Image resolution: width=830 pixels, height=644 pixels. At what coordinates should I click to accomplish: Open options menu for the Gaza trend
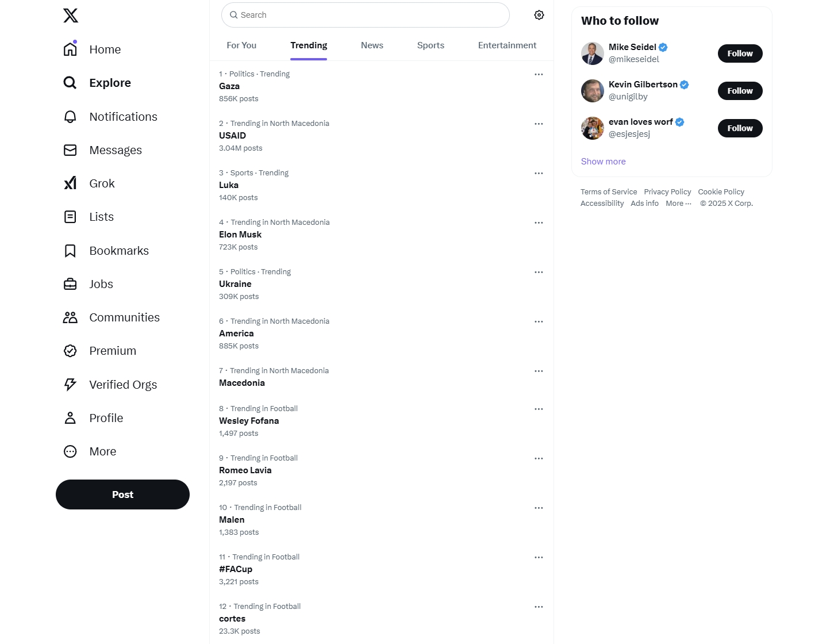coord(539,74)
